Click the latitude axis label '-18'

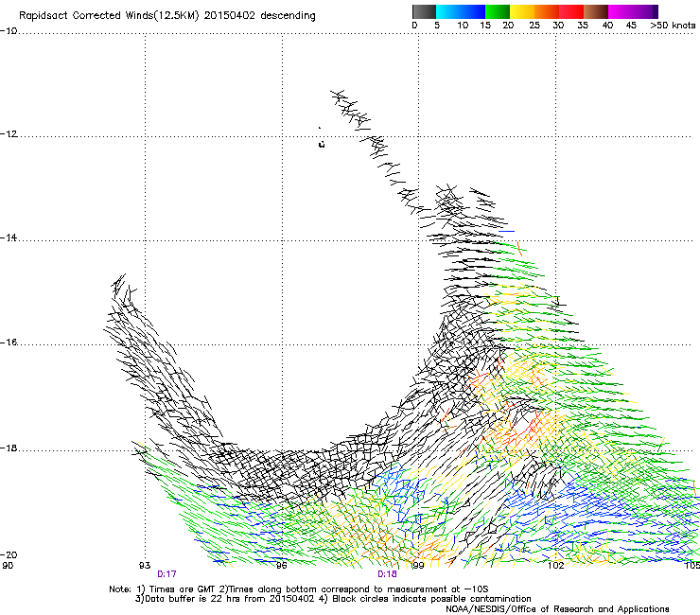point(9,448)
